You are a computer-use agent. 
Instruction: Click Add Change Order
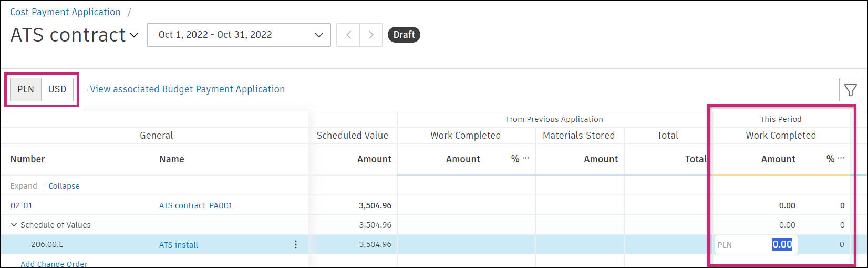54,264
